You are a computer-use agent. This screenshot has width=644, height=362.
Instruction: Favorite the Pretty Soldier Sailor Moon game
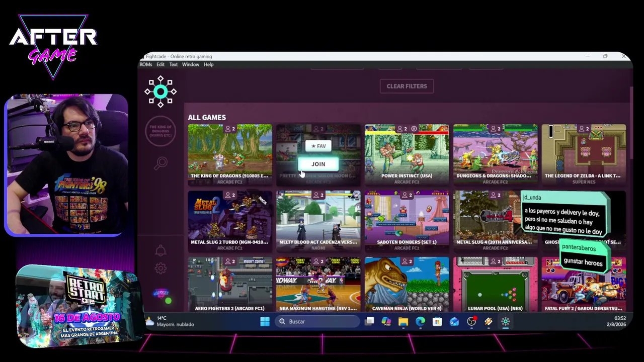318,146
